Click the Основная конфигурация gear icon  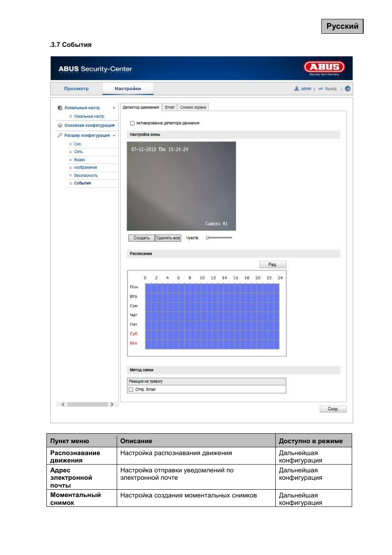tap(60, 125)
